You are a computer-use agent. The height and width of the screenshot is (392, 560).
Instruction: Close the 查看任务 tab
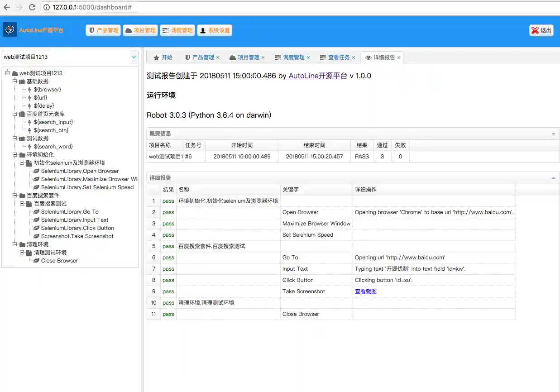[x=354, y=57]
